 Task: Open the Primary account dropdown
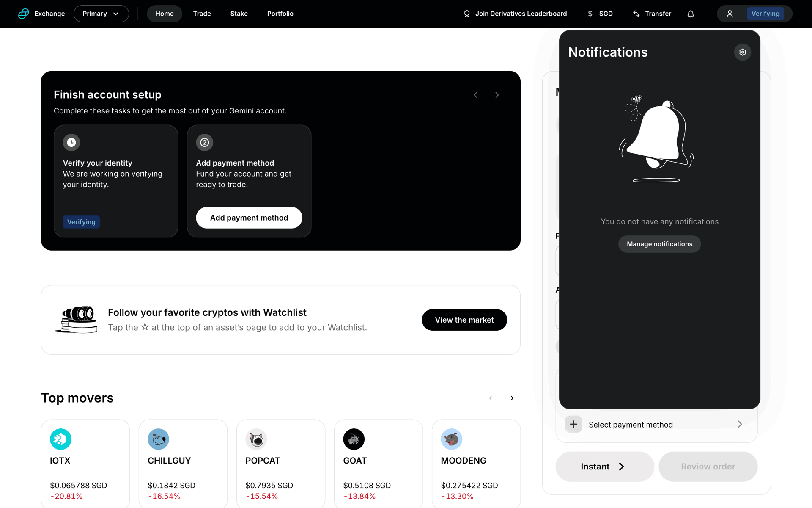click(101, 14)
